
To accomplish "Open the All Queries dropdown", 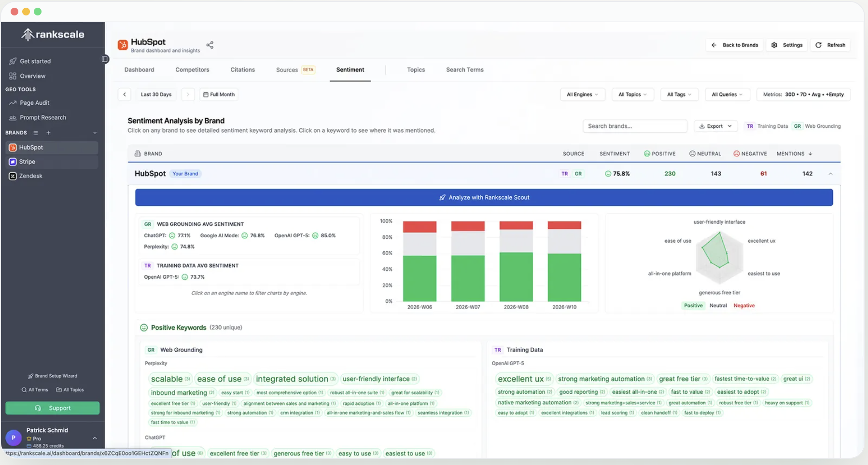I will (727, 95).
